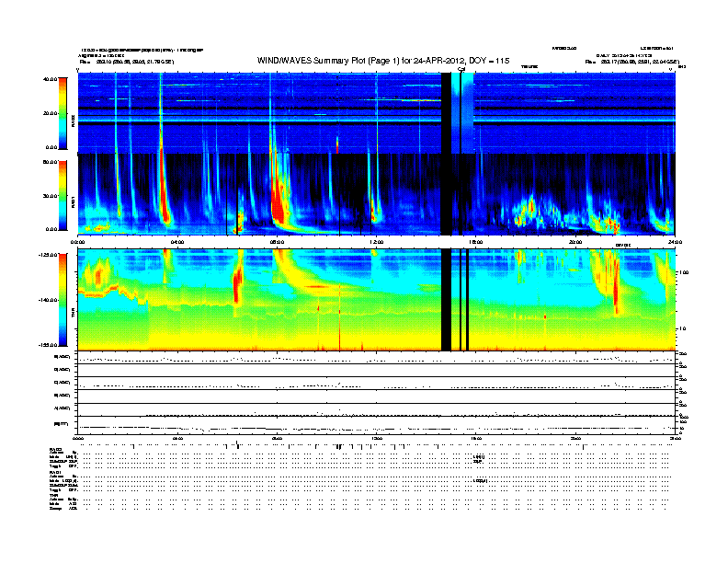Viewport: 728px width, 563px height.
Task: Click the 24:00 tick label under RAD1 spectrogram
Action: [675, 242]
